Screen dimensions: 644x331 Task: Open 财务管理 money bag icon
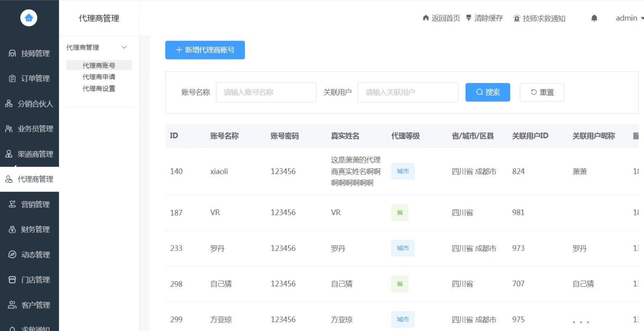pyautogui.click(x=12, y=229)
